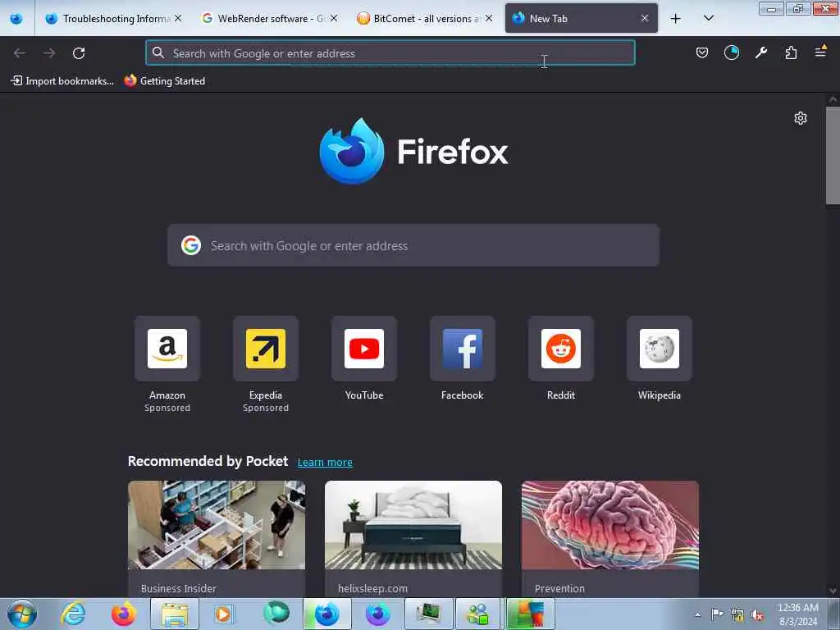This screenshot has height=630, width=840.
Task: Open the muted volume tray icon
Action: 757,615
